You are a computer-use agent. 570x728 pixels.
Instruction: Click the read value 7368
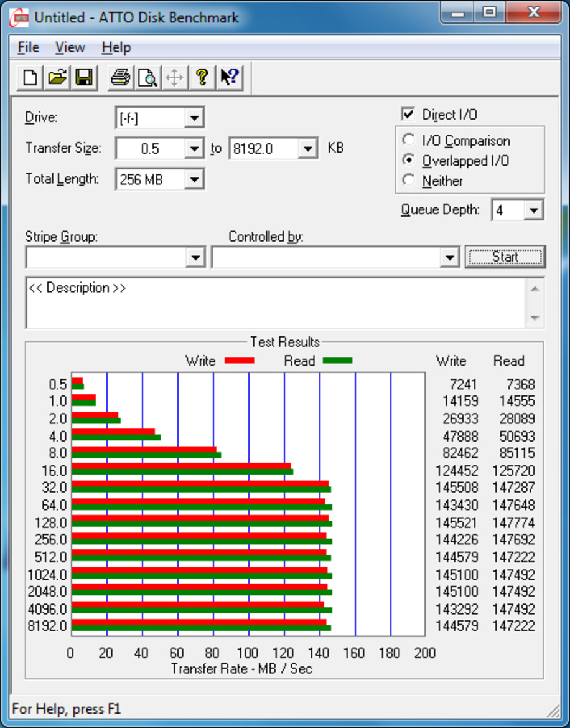pos(520,384)
